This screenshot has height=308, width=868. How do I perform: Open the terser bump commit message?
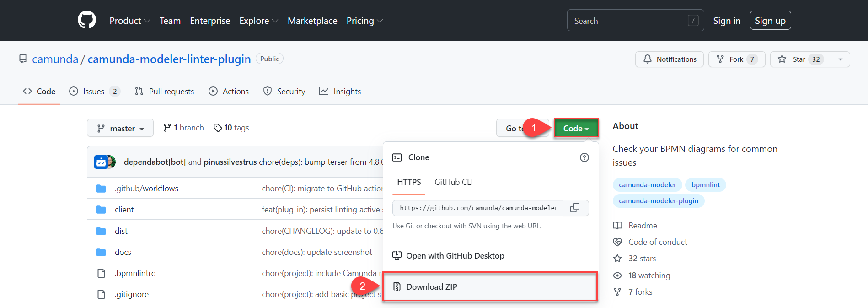321,162
